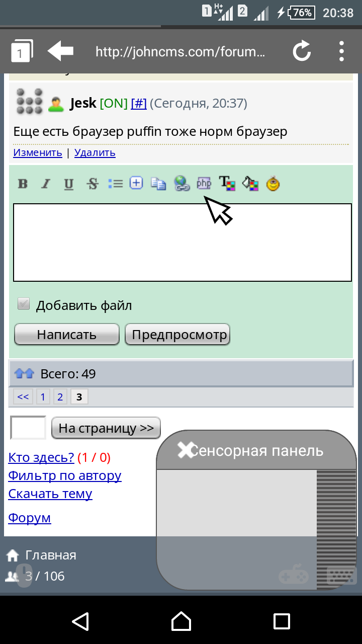Screen dimensions: 362x644
Task: Click the post text about puffin browser
Action: (150, 131)
